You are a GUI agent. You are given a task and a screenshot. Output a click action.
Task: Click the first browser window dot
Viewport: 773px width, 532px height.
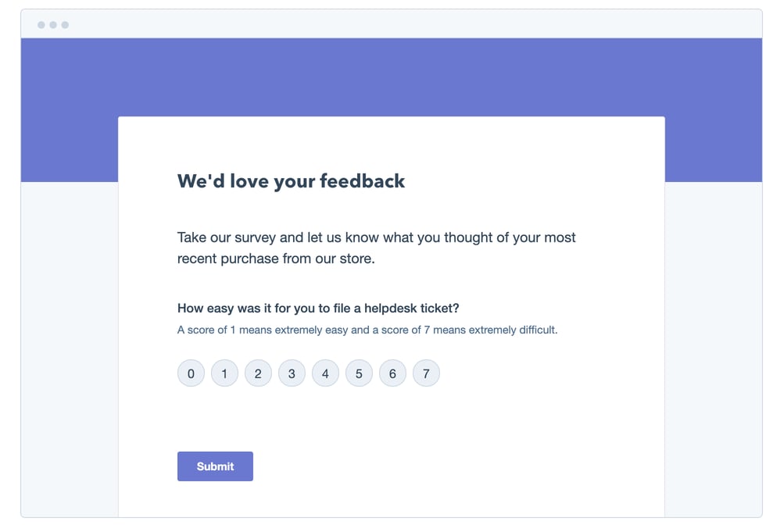[40, 24]
